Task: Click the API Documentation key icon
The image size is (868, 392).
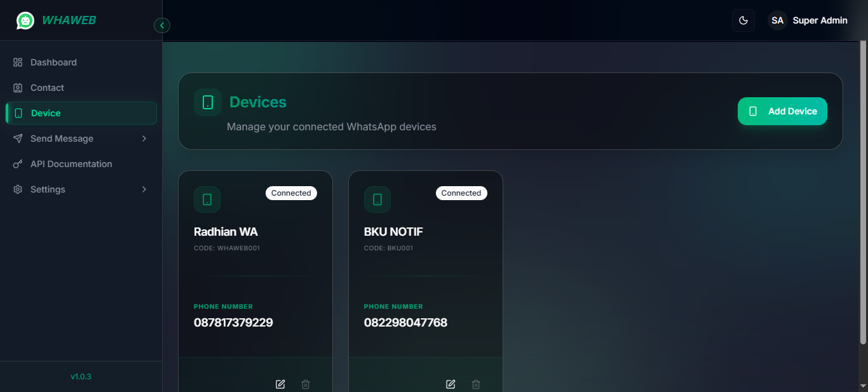Action: tap(17, 163)
